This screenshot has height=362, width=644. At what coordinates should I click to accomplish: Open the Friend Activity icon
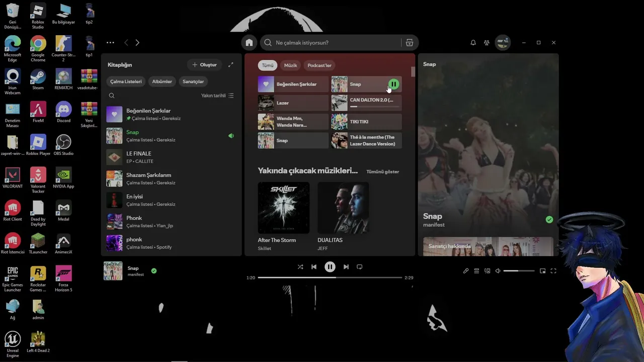487,43
